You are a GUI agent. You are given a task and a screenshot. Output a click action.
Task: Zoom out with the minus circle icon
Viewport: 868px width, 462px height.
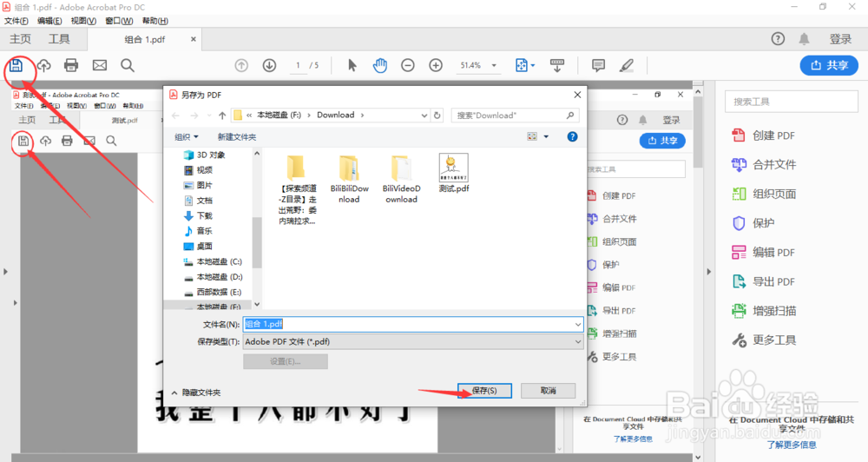pos(407,65)
